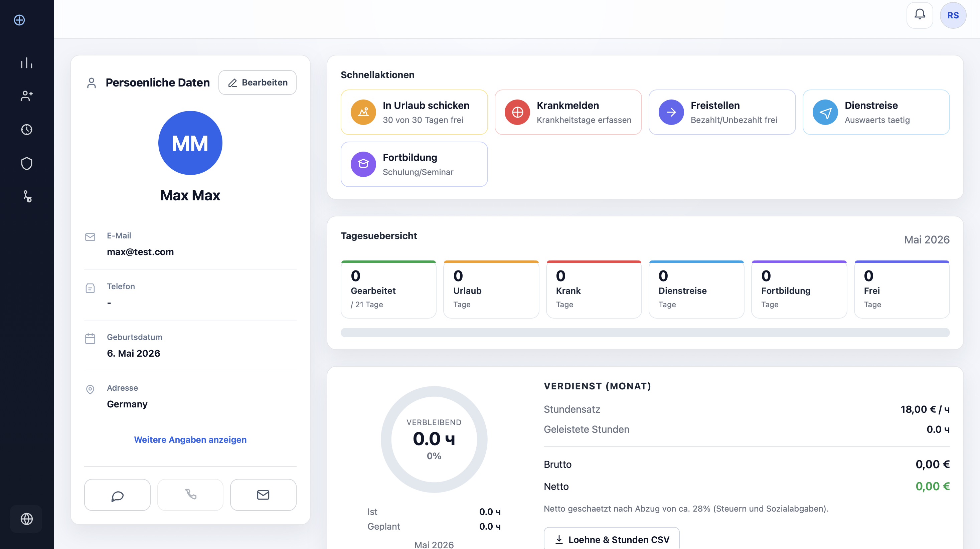
Task: Click the Geburtsdatum calendar icon
Action: 90,339
